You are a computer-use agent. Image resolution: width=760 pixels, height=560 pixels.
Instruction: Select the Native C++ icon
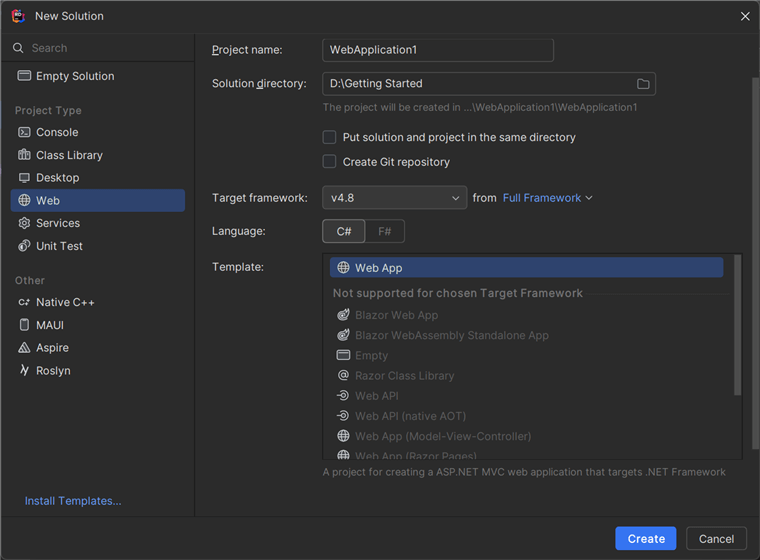[x=25, y=302]
